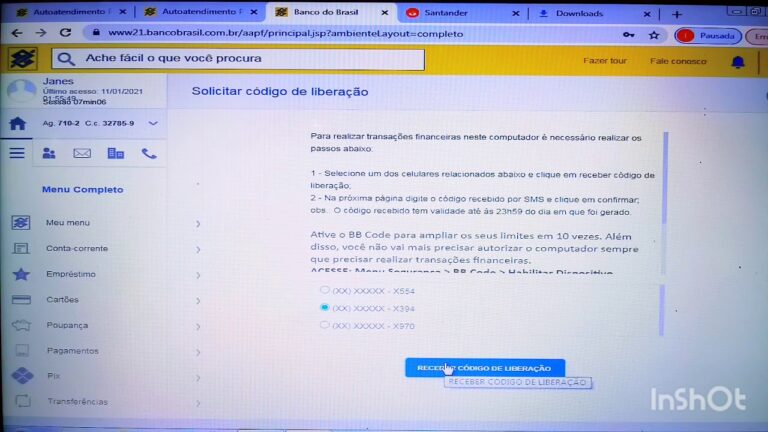
Task: Go back with browser back arrow
Action: coord(17,33)
